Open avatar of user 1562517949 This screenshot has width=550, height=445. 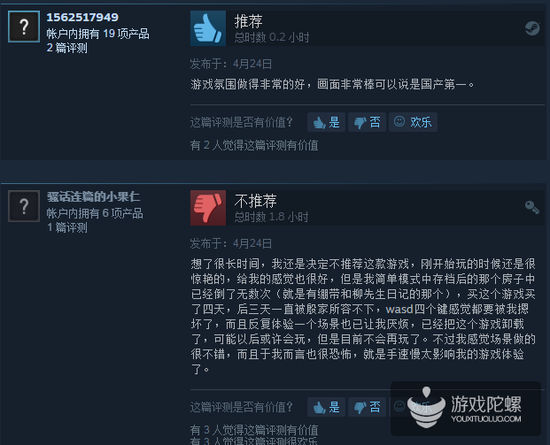pyautogui.click(x=24, y=27)
